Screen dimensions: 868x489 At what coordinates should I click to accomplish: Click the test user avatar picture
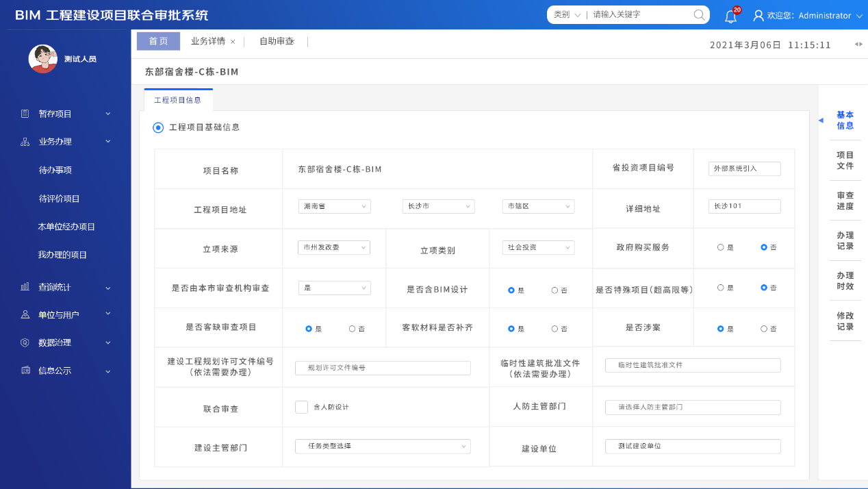(x=42, y=59)
